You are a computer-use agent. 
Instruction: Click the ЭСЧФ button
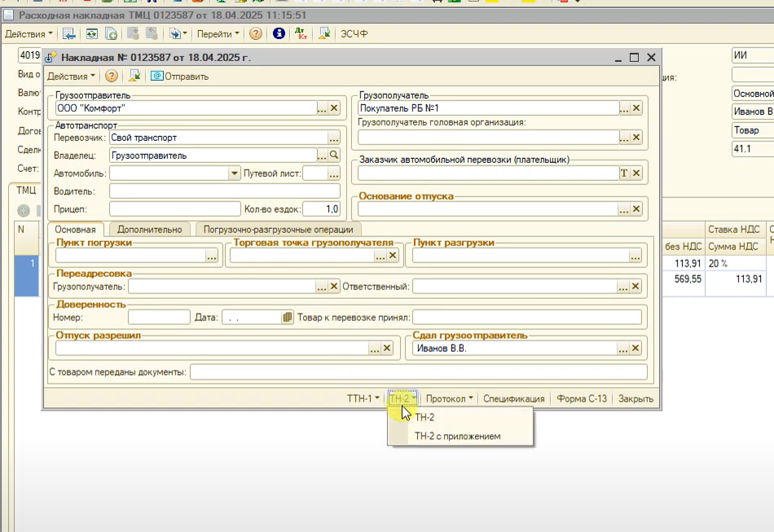click(x=354, y=34)
